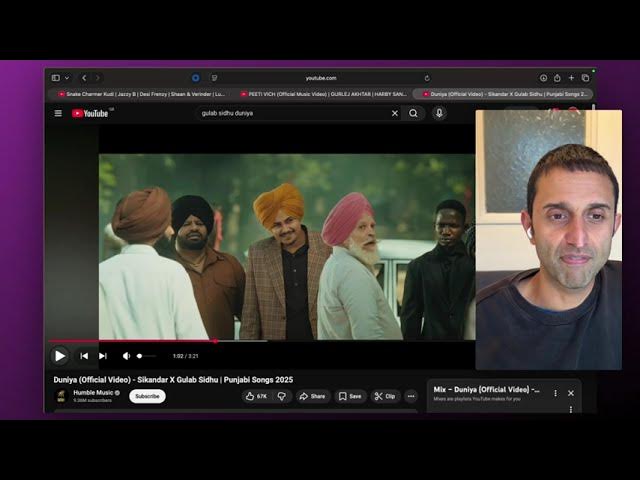The height and width of the screenshot is (480, 640).
Task: Like the video with 67K likes
Action: tap(256, 396)
